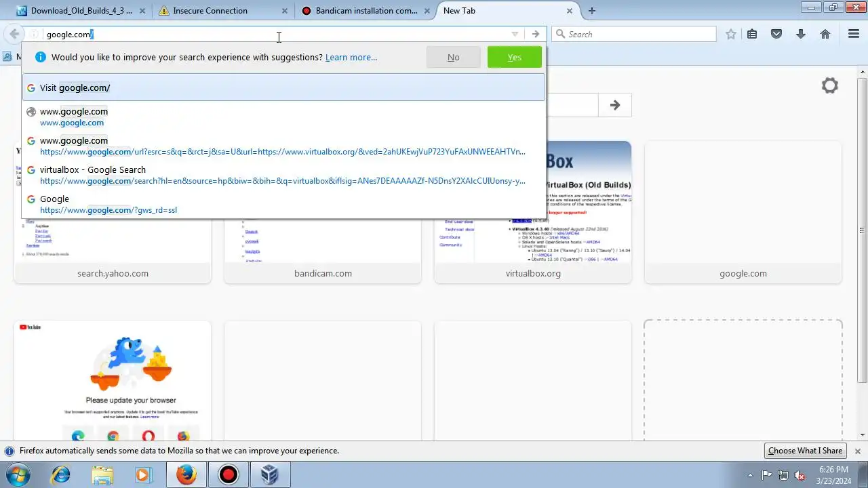Click the Go arrow in address bar
Image resolution: width=868 pixels, height=488 pixels.
[x=536, y=34]
